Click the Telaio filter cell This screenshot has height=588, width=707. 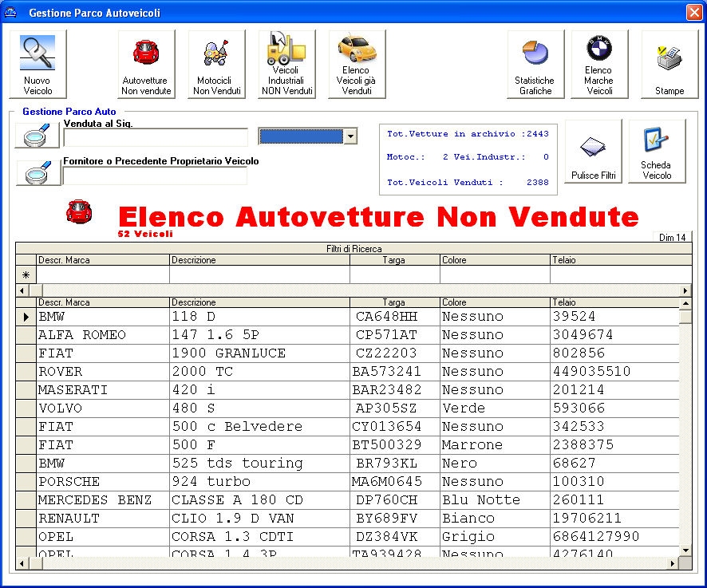621,274
